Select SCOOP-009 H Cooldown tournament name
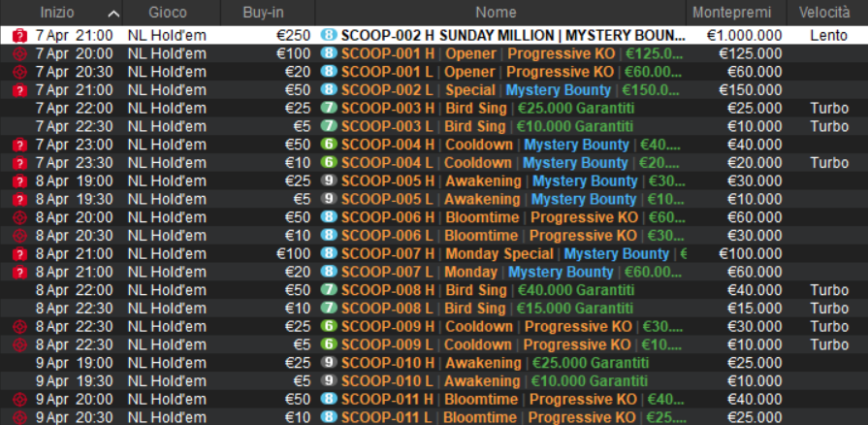This screenshot has height=425, width=868. click(x=513, y=327)
